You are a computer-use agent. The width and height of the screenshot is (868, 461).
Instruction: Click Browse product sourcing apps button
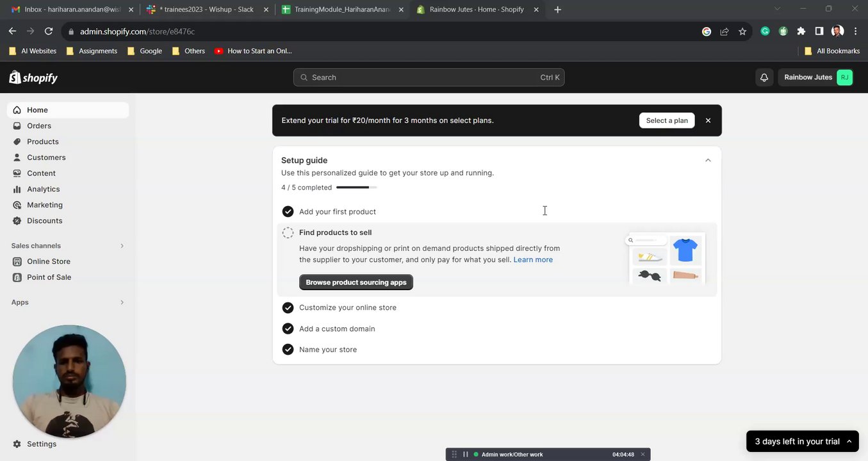point(356,282)
